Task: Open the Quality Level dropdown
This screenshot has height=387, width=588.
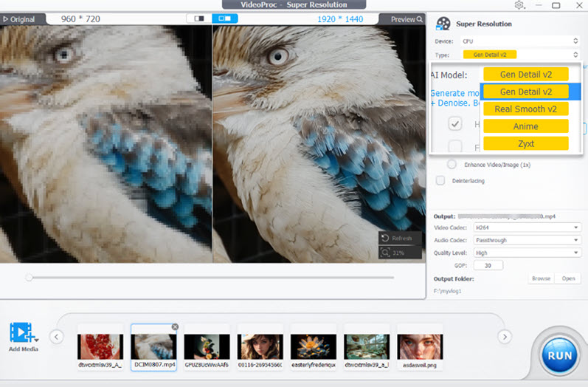Action: pyautogui.click(x=528, y=253)
